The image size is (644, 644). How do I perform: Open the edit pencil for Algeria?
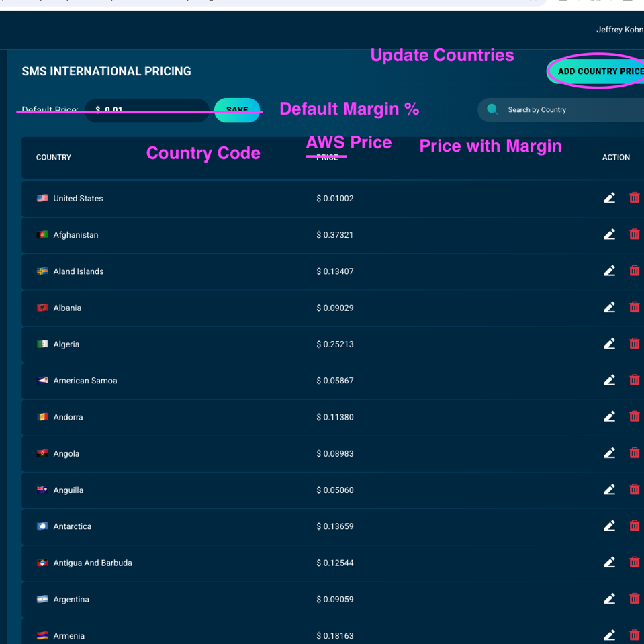click(x=609, y=344)
